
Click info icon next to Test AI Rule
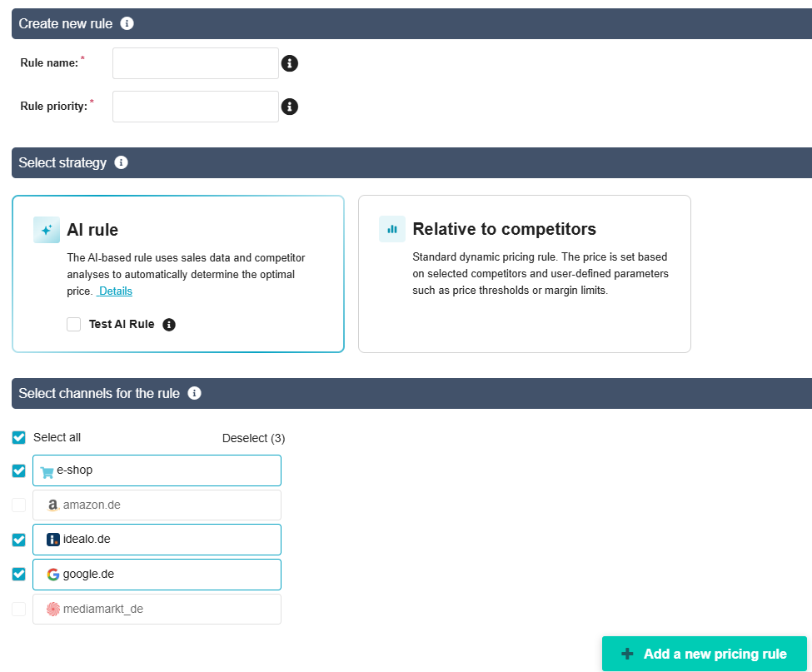click(169, 325)
